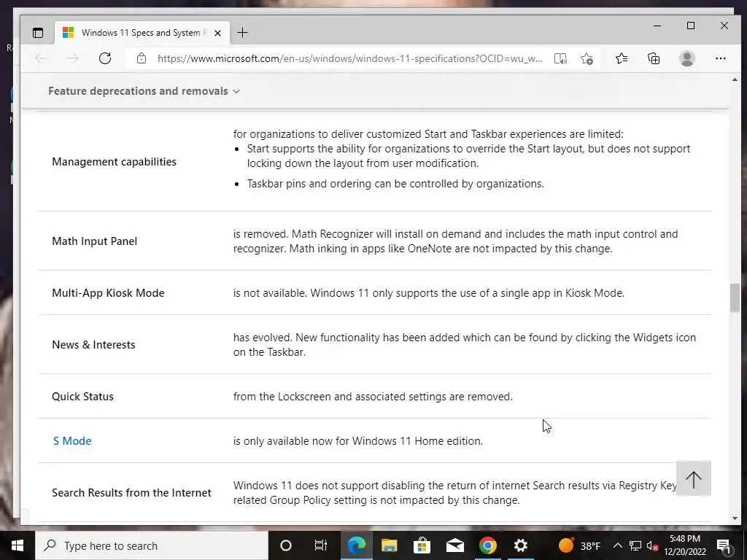747x560 pixels.
Task: Open Cortana circle icon on taskbar
Action: 286,545
